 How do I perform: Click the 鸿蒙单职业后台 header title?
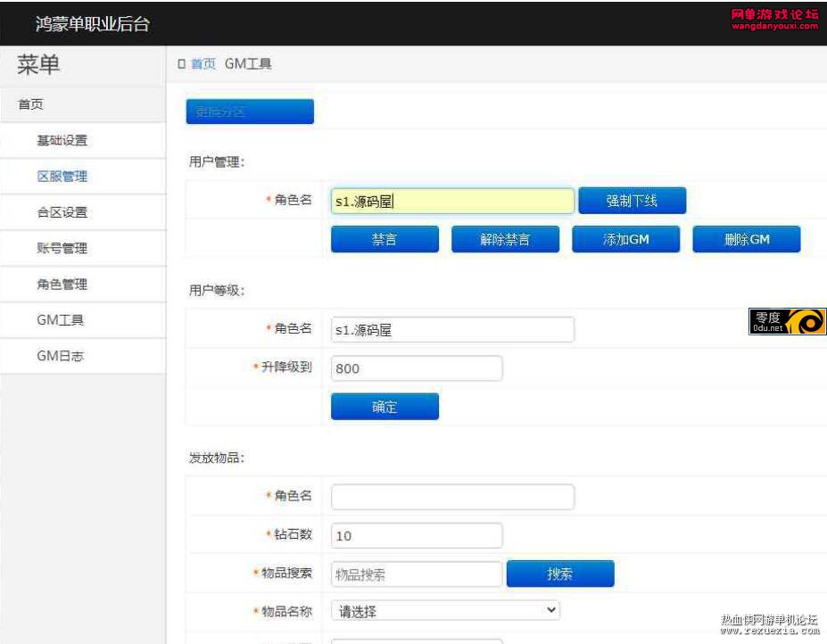[x=93, y=24]
